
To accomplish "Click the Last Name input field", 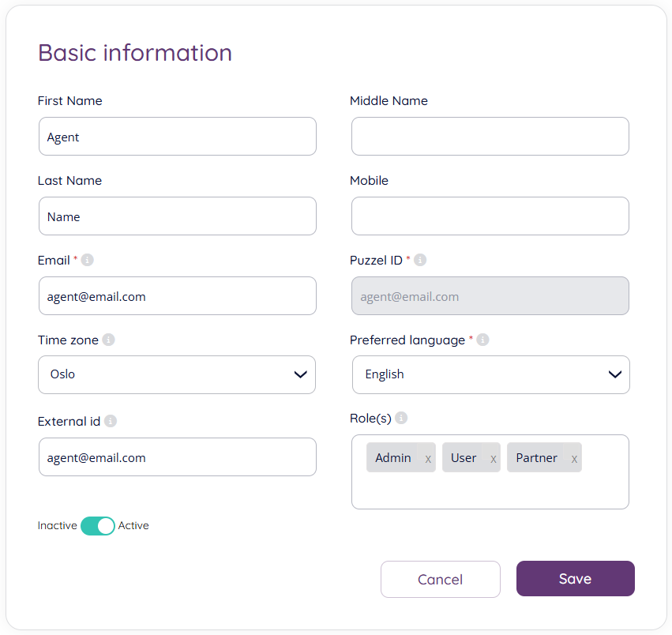I will pos(177,216).
